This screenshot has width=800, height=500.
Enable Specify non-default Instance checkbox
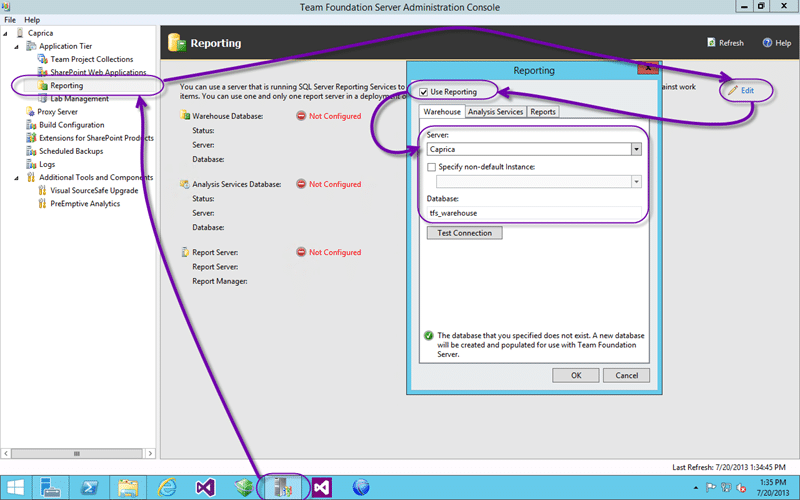[432, 167]
